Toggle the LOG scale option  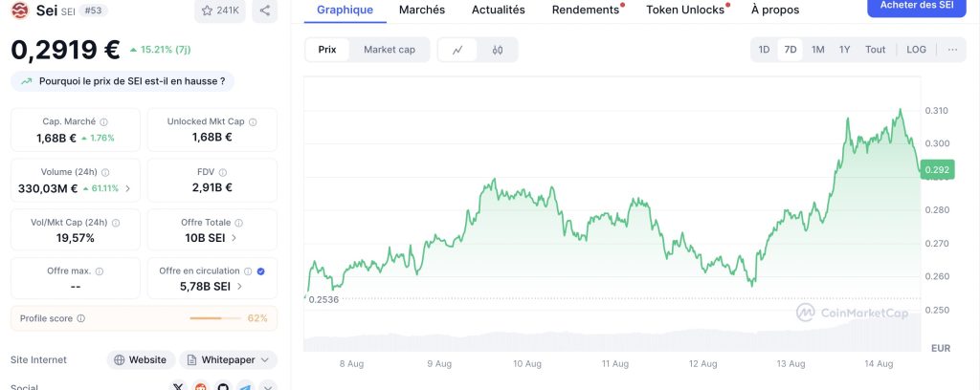(916, 50)
